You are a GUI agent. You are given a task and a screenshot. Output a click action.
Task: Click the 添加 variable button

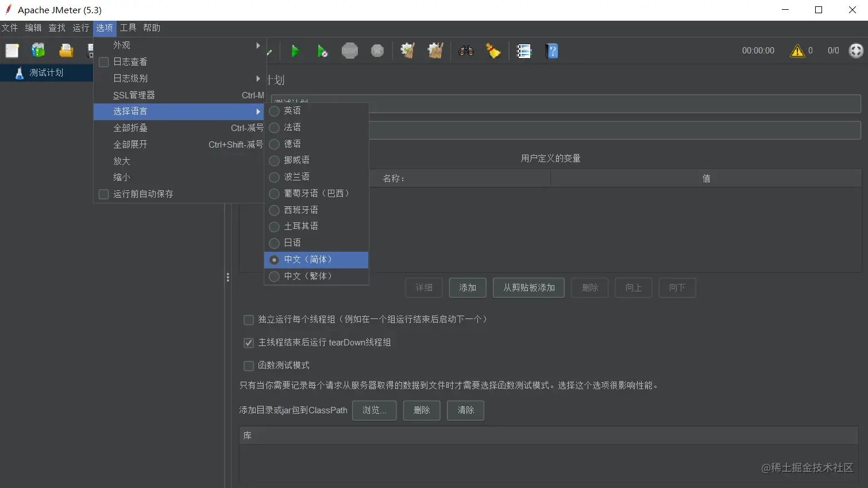point(468,287)
